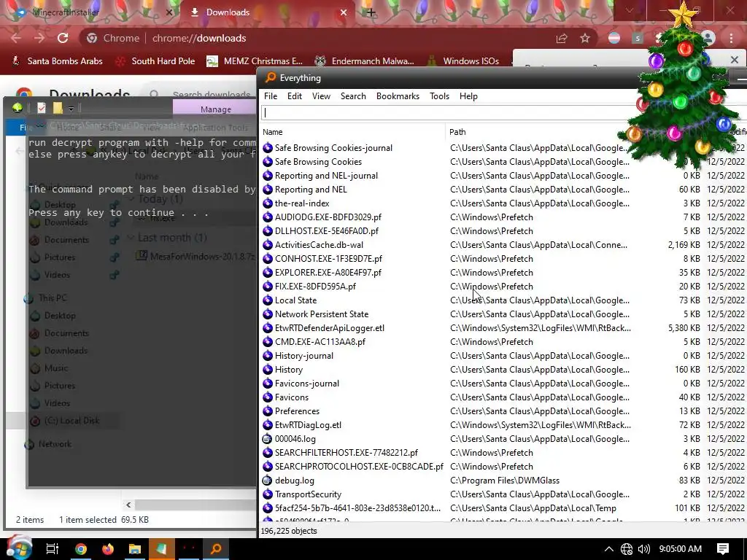Go back in Chrome
Screen dimensions: 747x560
tap(16, 38)
